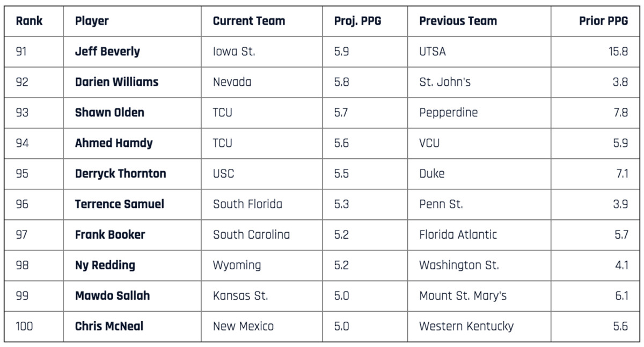
Task: Click the Rank column header
Action: coord(29,21)
